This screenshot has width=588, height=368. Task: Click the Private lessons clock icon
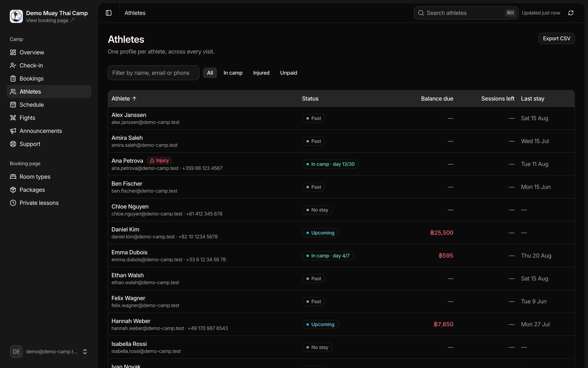(x=13, y=203)
